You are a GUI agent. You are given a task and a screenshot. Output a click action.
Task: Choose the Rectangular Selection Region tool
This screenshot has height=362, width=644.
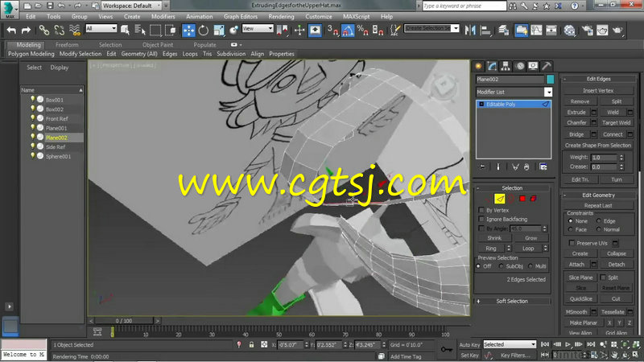click(155, 30)
